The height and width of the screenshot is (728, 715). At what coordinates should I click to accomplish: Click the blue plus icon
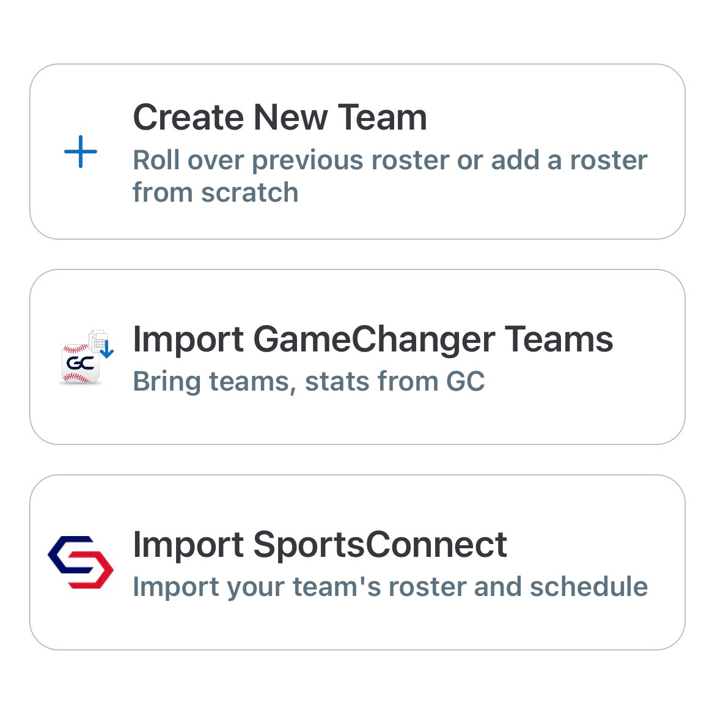pyautogui.click(x=81, y=152)
